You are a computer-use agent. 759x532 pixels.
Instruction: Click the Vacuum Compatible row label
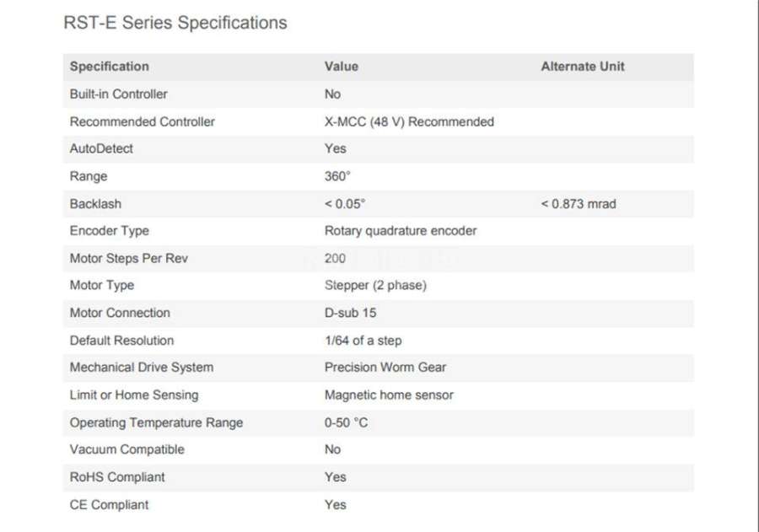(126, 449)
